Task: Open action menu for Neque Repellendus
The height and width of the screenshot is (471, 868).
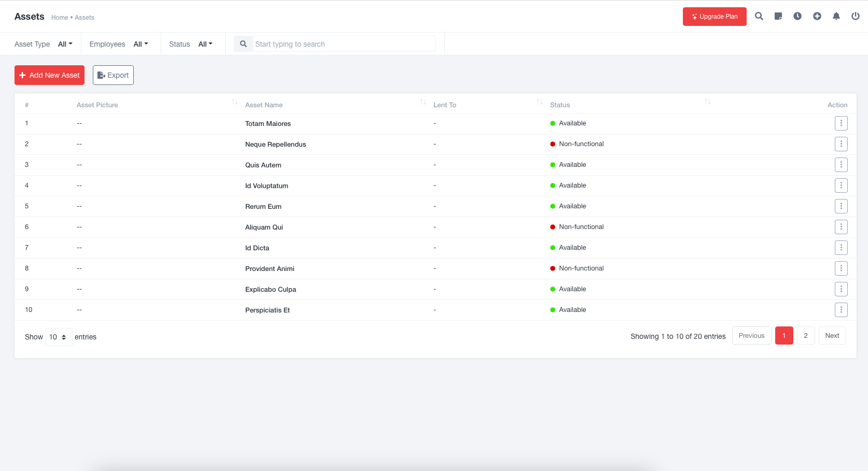Action: 841,144
